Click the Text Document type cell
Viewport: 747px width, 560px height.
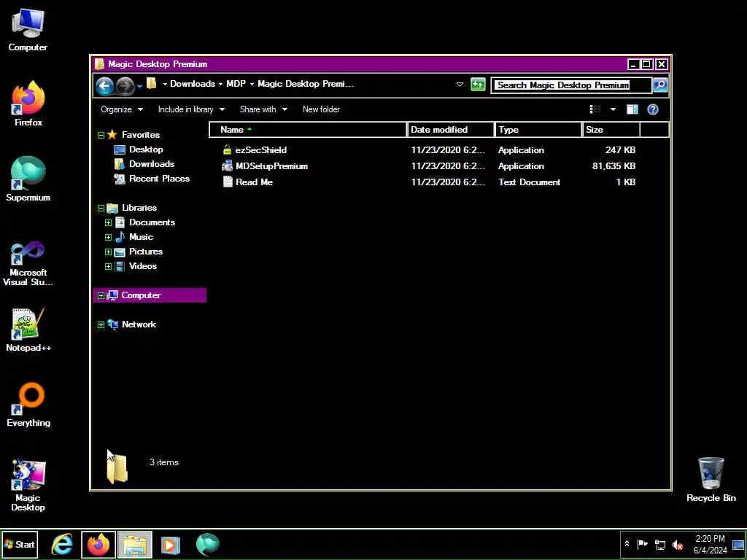coord(530,182)
